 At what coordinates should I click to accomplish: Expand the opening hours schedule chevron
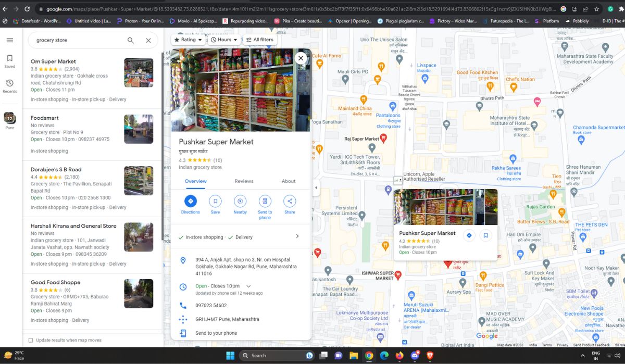[x=248, y=286]
